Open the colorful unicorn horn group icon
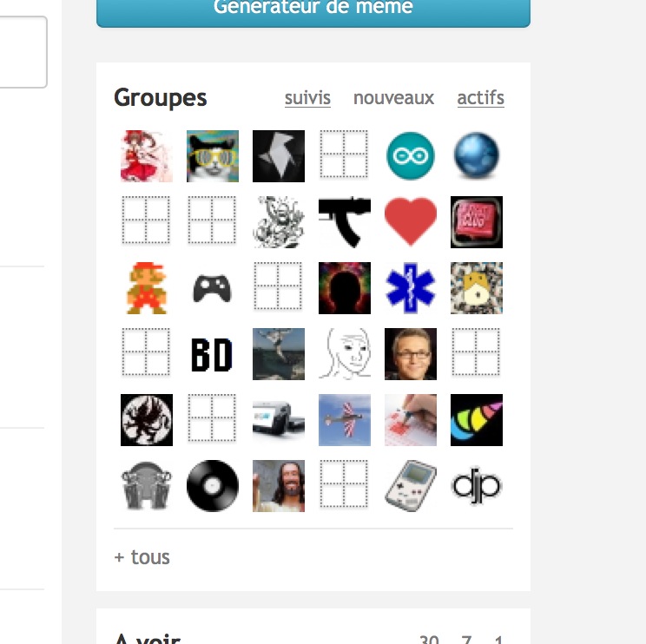The height and width of the screenshot is (644, 646). [477, 420]
